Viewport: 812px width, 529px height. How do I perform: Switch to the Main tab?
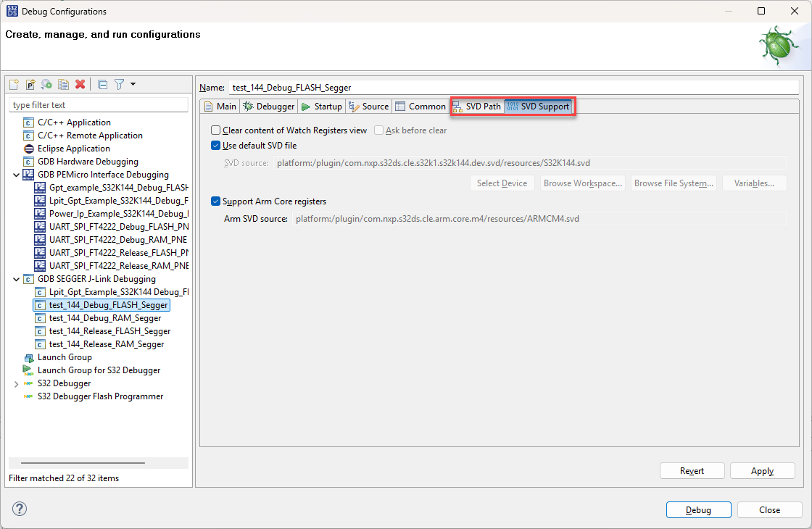click(x=220, y=106)
